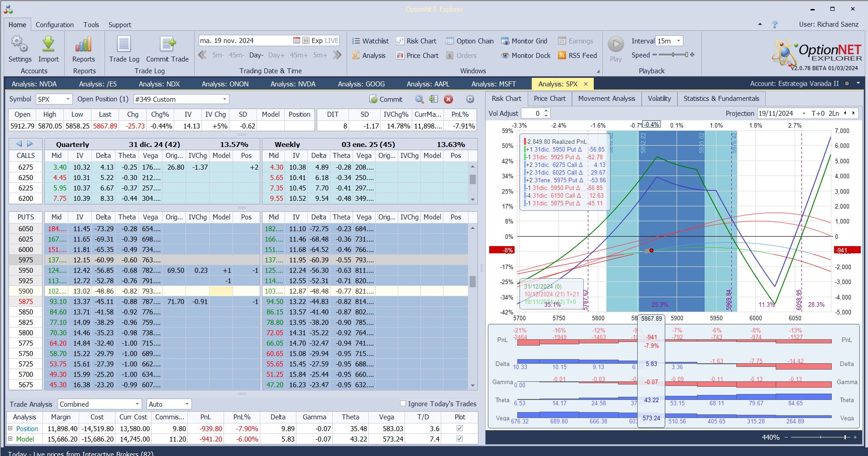Open the Trade Log icon
Screen dimensions: 868x456
coord(124,44)
